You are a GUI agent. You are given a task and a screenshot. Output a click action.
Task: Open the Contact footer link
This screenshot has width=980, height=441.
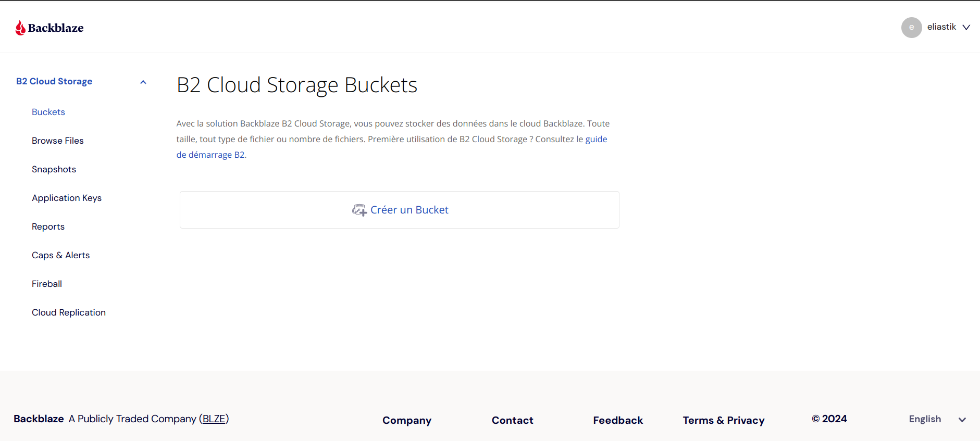tap(513, 420)
